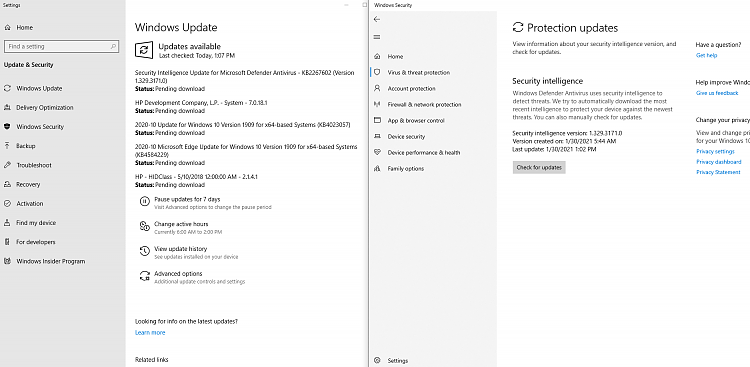Image resolution: width=750 pixels, height=367 pixels.
Task: Click the Advanced options gear icon
Action: [x=144, y=276]
